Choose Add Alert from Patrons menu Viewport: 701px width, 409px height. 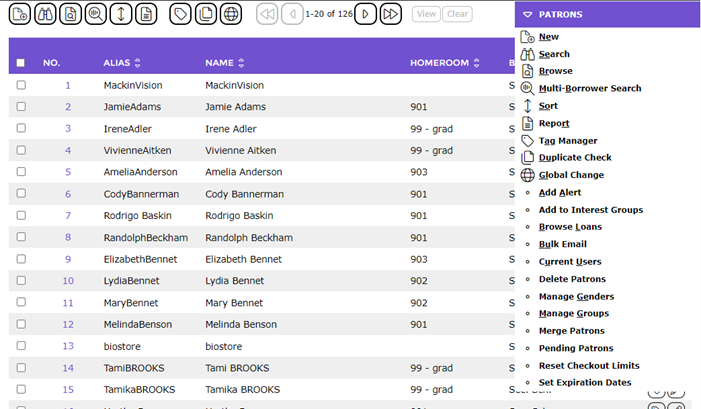click(x=560, y=193)
